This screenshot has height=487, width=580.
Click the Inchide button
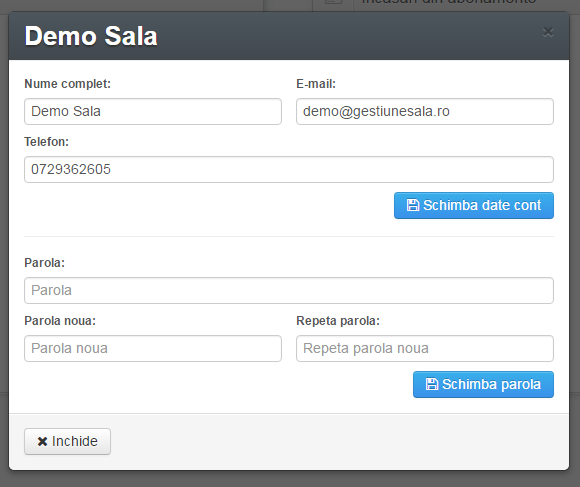(x=67, y=441)
